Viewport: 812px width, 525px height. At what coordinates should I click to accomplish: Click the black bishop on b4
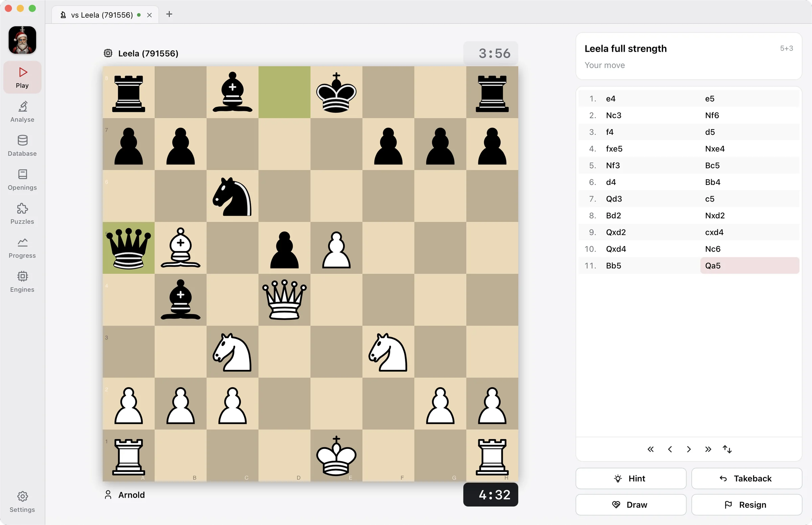tap(180, 300)
